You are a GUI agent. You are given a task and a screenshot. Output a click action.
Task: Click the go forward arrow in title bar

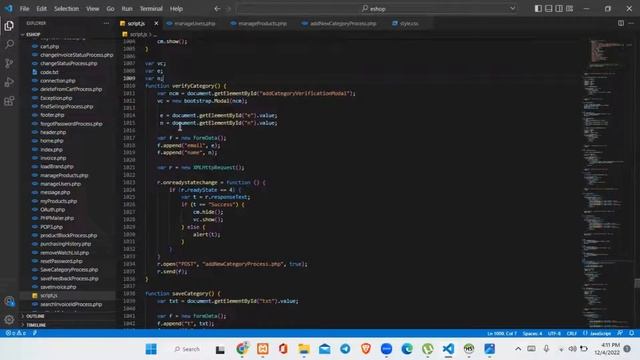pyautogui.click(x=228, y=9)
